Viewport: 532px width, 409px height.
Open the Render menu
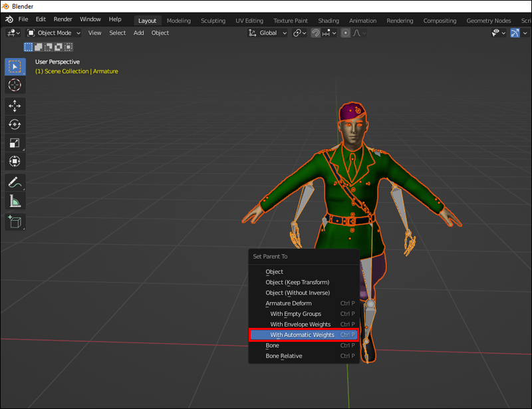63,19
